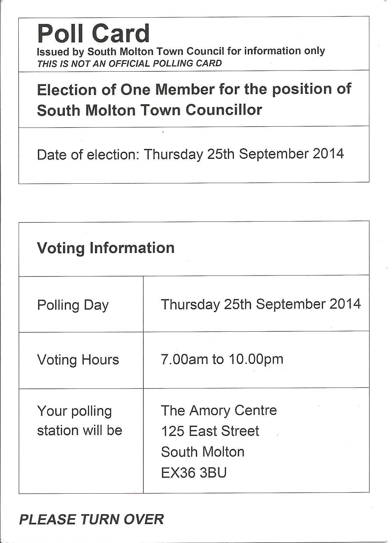
Task: Select the postcode "EX36 3BU"
Action: 194,473
